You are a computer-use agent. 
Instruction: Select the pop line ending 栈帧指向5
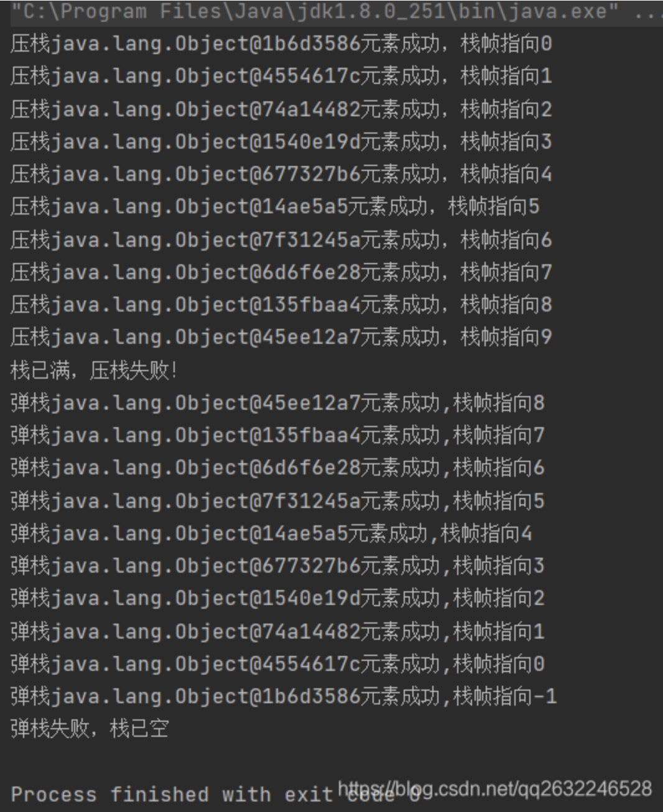[277, 501]
